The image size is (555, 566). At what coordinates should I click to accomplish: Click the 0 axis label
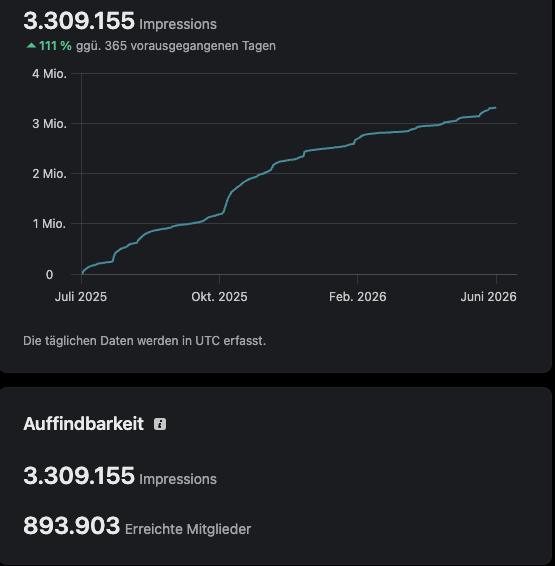point(49,275)
